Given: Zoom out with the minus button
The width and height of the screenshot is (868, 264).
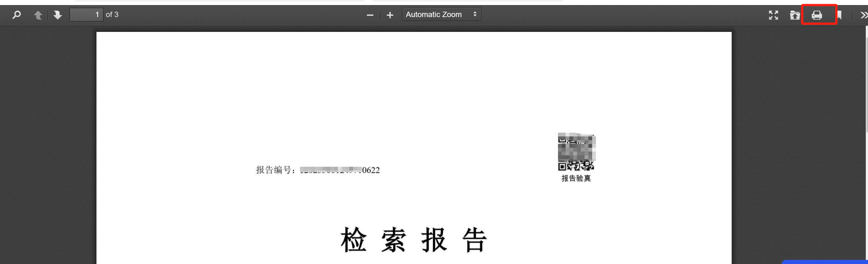Looking at the screenshot, I should (x=370, y=15).
